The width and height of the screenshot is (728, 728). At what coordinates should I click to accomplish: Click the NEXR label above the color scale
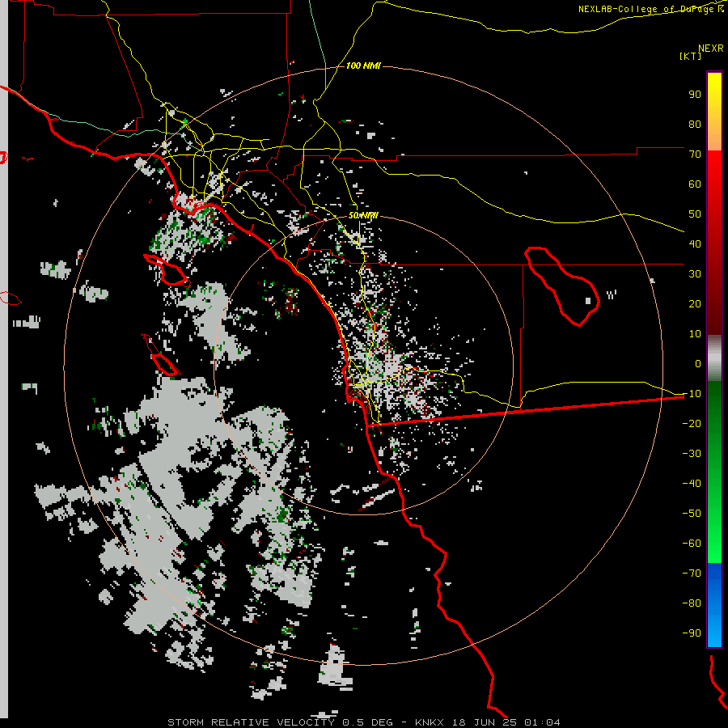tap(711, 49)
